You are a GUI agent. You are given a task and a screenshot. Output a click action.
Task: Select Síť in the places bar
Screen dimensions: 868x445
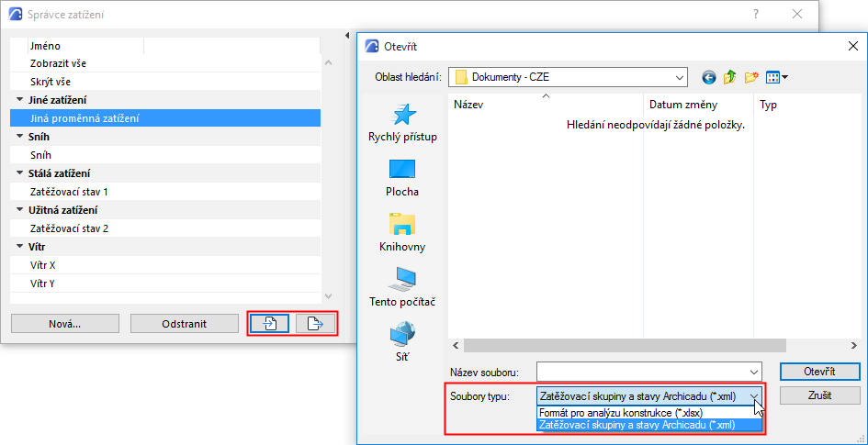tap(402, 341)
